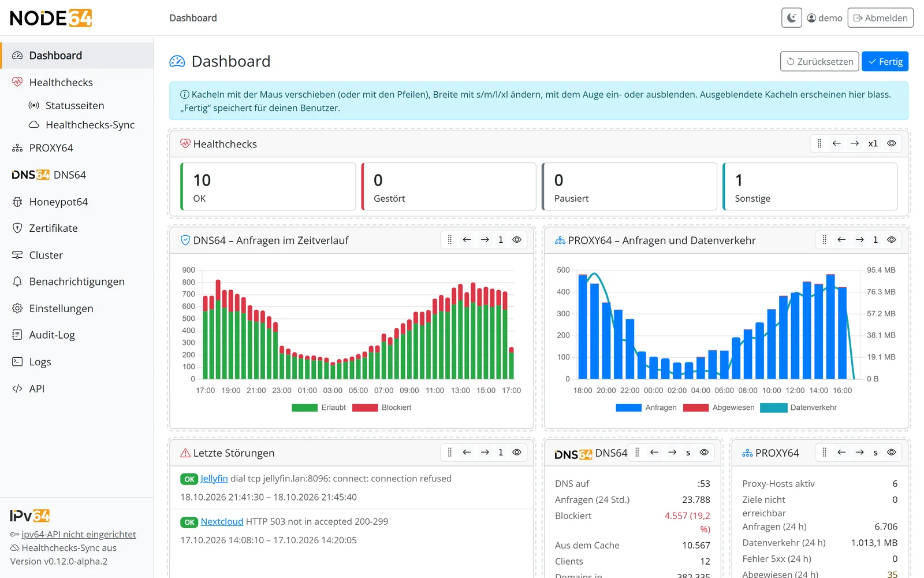Toggle Erlaubt legend color swatch
This screenshot has width=924, height=578.
[x=305, y=407]
